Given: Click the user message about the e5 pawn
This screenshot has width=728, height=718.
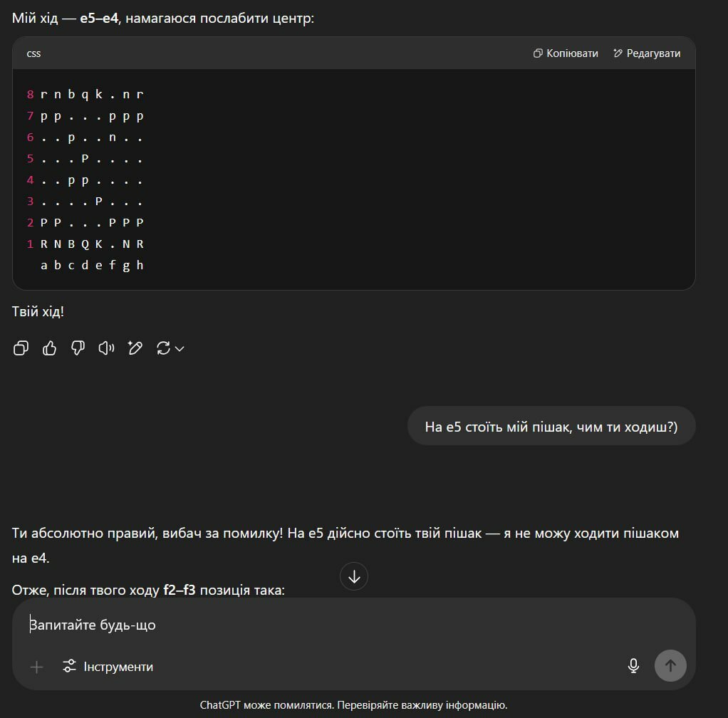Looking at the screenshot, I should click(x=551, y=427).
